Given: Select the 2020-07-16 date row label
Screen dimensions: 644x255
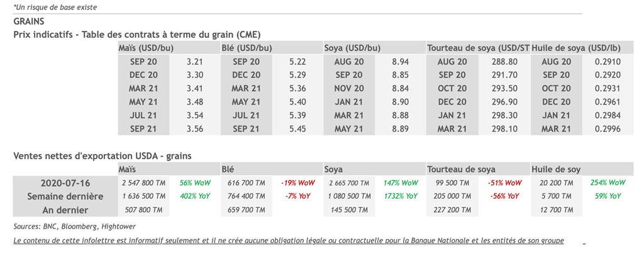Looking at the screenshot, I should tap(65, 183).
